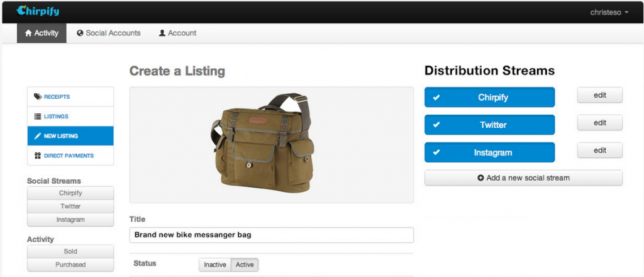Click the Chirpify logo
The width and height of the screenshot is (644, 277).
(38, 11)
